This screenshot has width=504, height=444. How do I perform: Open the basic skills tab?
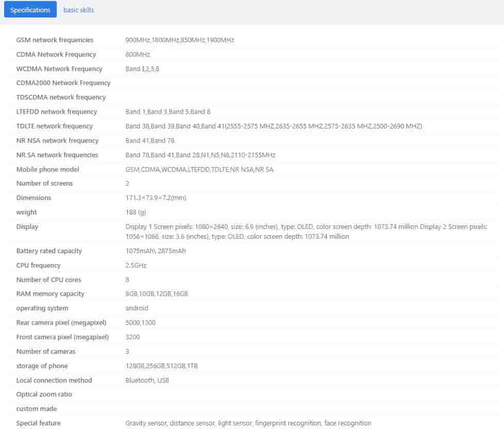pyautogui.click(x=78, y=10)
